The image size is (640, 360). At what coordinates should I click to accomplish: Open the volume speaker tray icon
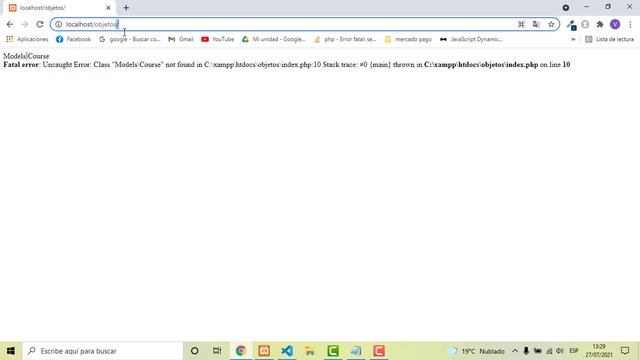[560, 351]
